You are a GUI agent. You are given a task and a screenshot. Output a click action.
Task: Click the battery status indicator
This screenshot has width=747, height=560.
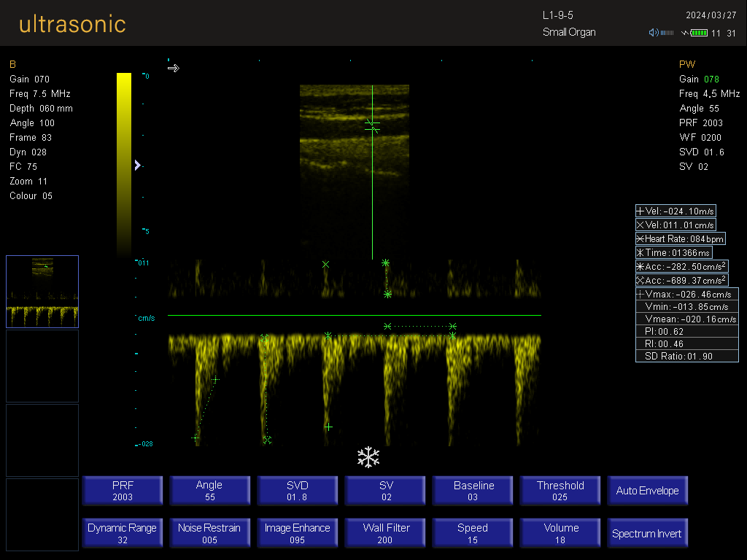(x=699, y=33)
